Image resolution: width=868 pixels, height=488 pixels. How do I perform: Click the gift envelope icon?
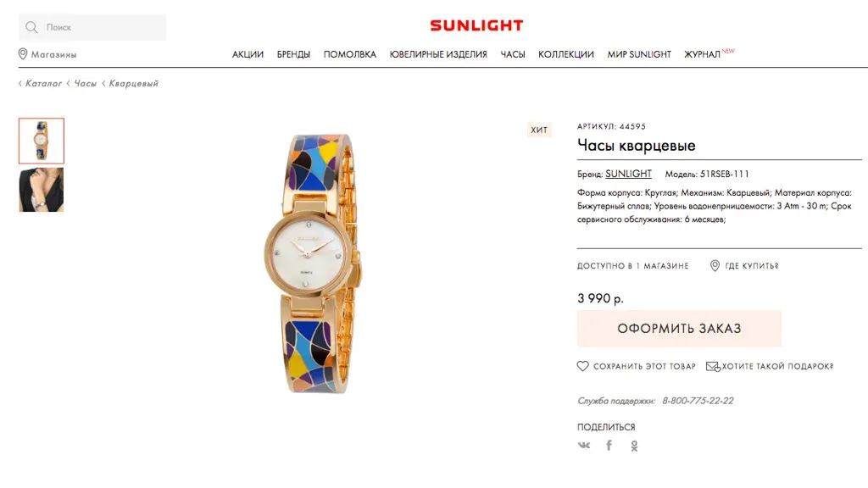pos(713,366)
